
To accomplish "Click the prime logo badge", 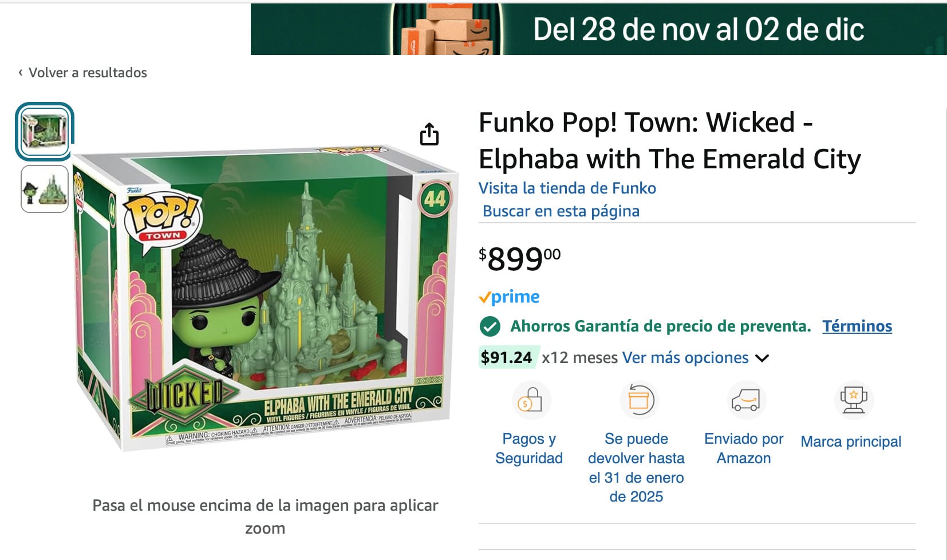I will (509, 297).
